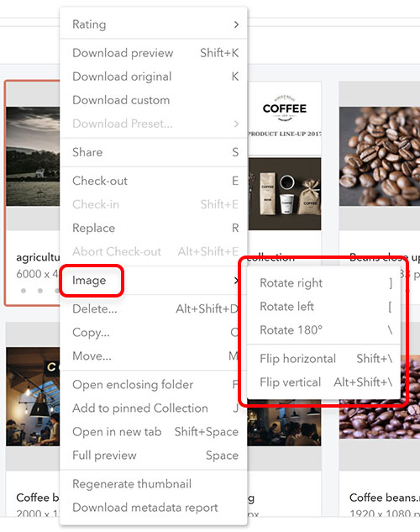Image resolution: width=420 pixels, height=532 pixels.
Task: Choose Open enclosing folder
Action: 154,385
